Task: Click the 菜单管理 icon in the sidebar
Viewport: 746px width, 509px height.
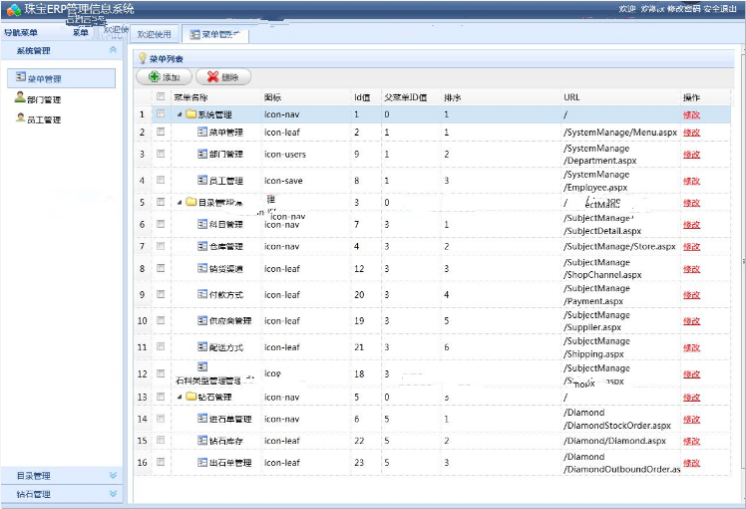Action: pos(20,76)
